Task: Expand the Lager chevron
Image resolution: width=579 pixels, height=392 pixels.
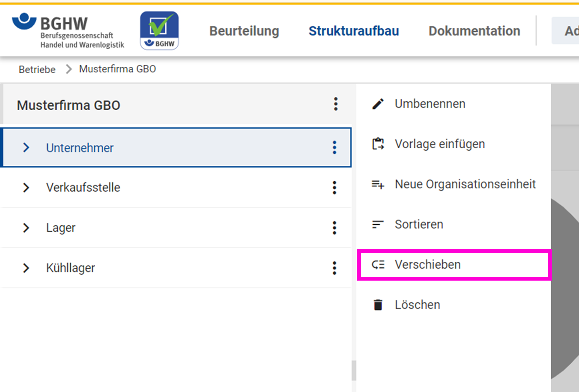Action: (x=26, y=228)
